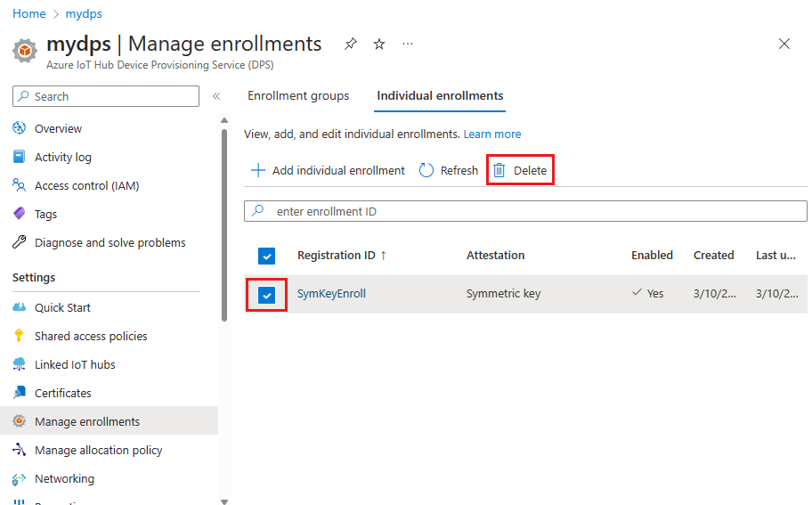Screen dimensions: 812x505
Task: Click the Created column header
Action: click(713, 256)
